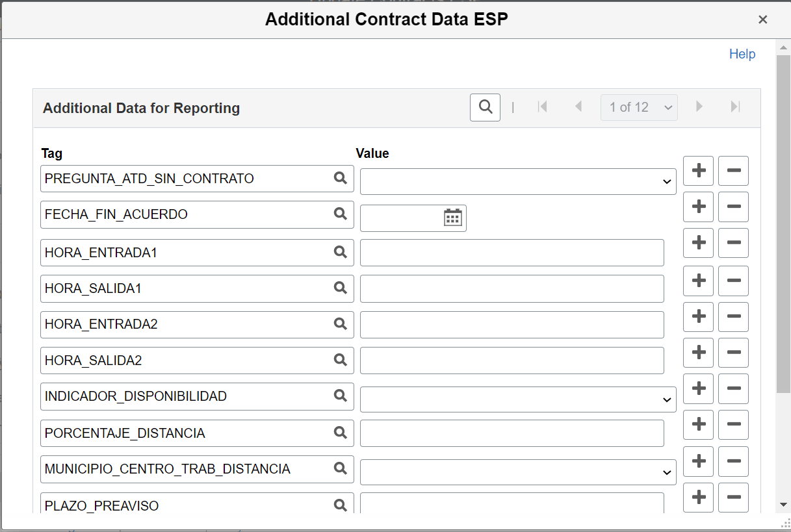This screenshot has height=532, width=791.
Task: Open lookup for PLAZO_PREAVISO tag
Action: click(340, 505)
